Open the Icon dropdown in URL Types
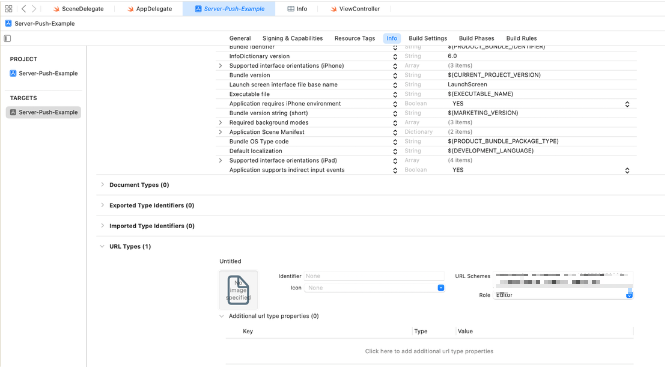Viewport: 665px width, 376px height. coord(441,288)
